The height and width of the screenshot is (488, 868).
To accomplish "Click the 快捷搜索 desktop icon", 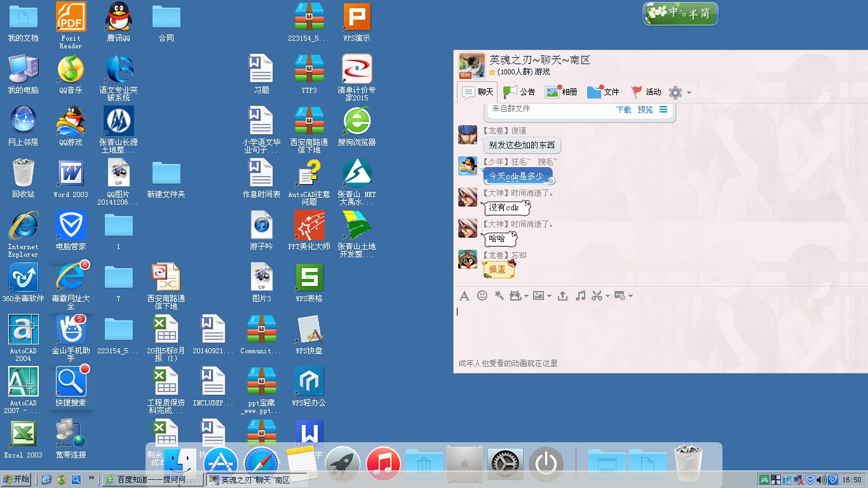I will [x=71, y=387].
